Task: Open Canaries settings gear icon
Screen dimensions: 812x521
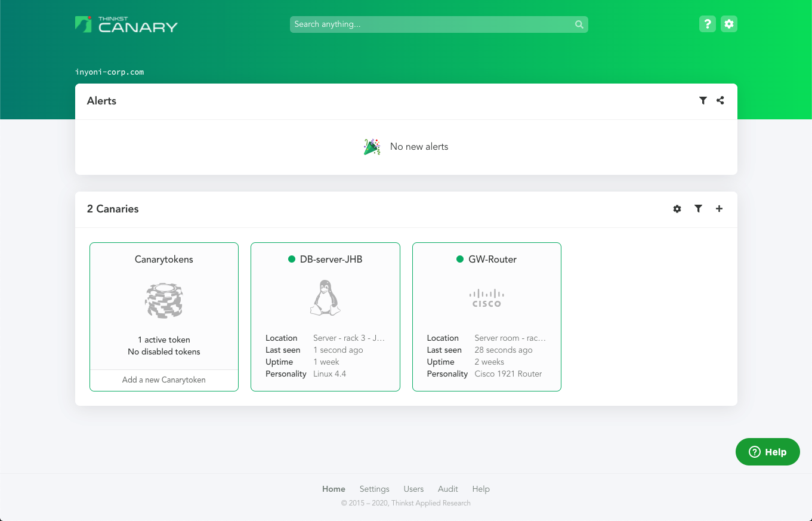Action: tap(677, 209)
